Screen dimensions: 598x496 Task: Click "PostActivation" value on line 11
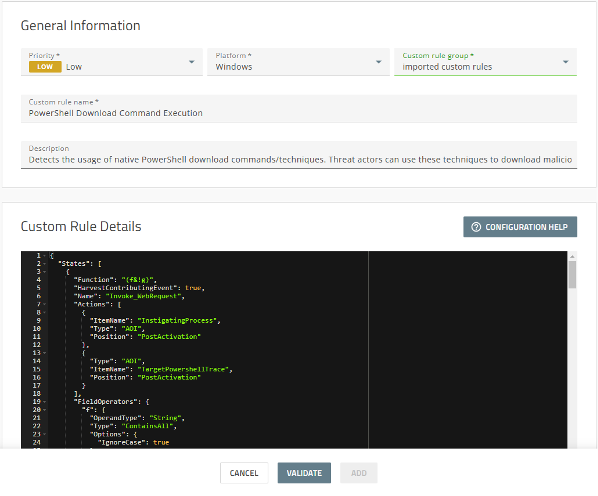pos(169,337)
